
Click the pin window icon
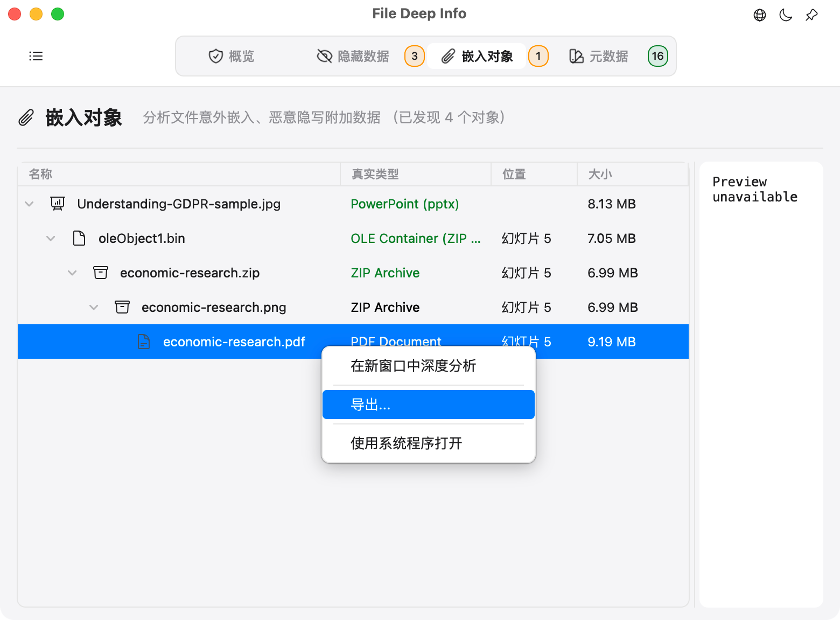(x=811, y=15)
